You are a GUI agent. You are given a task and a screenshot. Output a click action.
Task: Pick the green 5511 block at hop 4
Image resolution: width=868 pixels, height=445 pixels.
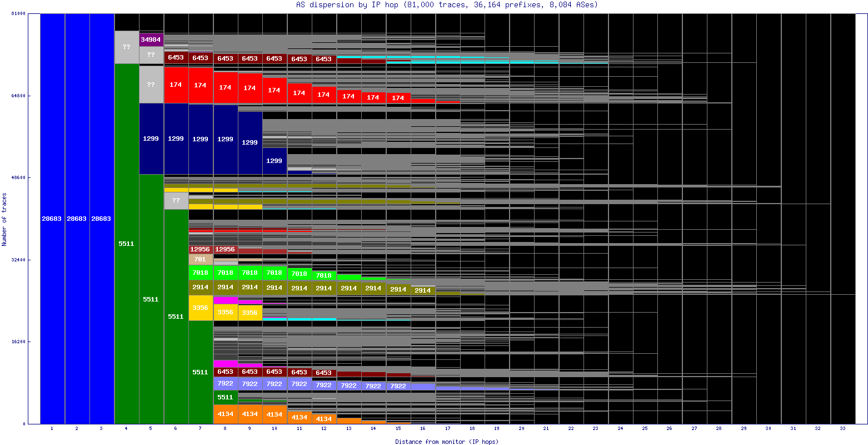pos(127,244)
